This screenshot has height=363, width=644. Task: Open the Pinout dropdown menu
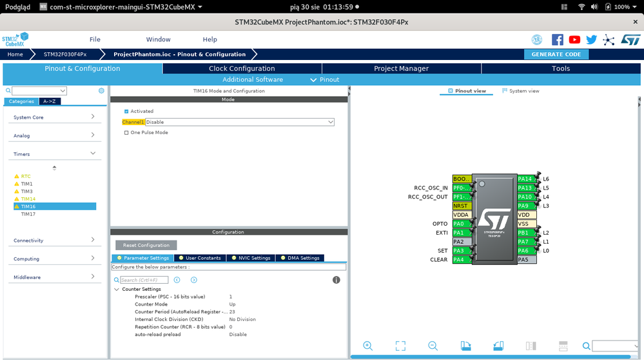(324, 80)
